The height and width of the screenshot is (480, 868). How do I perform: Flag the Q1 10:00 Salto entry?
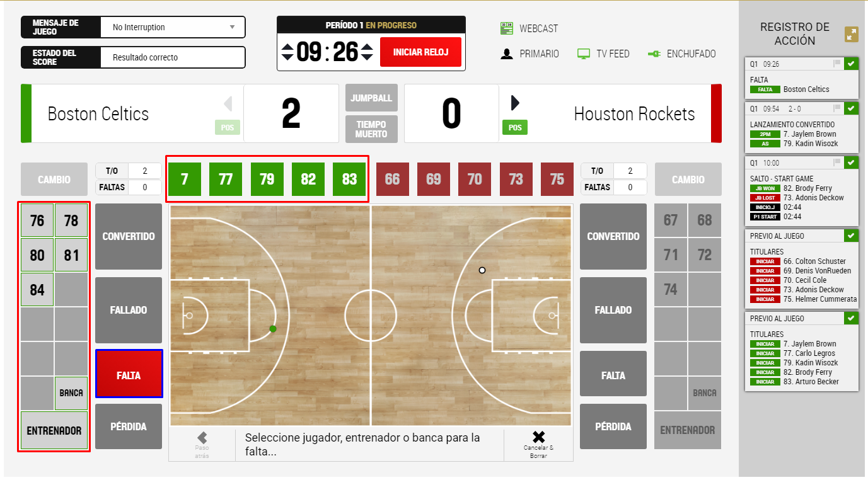click(x=837, y=163)
